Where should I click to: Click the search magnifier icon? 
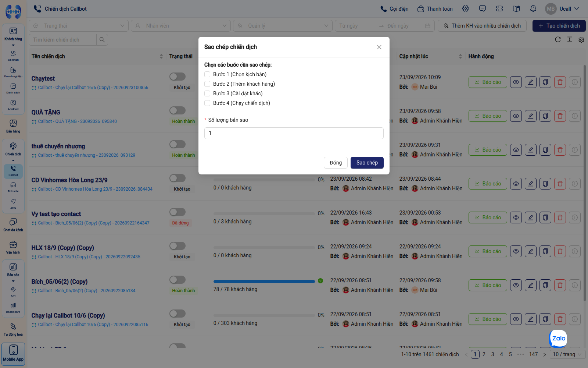coord(102,40)
